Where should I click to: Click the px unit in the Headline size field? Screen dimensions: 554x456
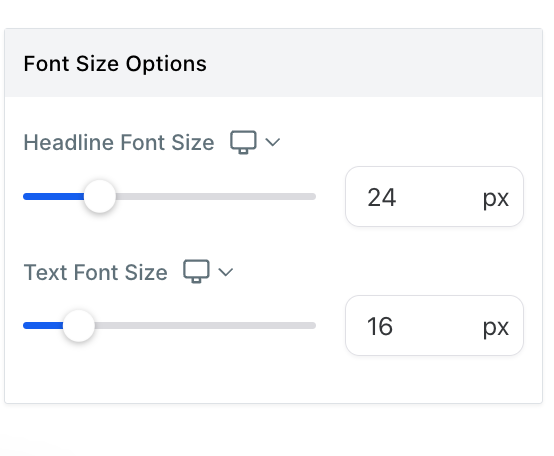click(496, 199)
